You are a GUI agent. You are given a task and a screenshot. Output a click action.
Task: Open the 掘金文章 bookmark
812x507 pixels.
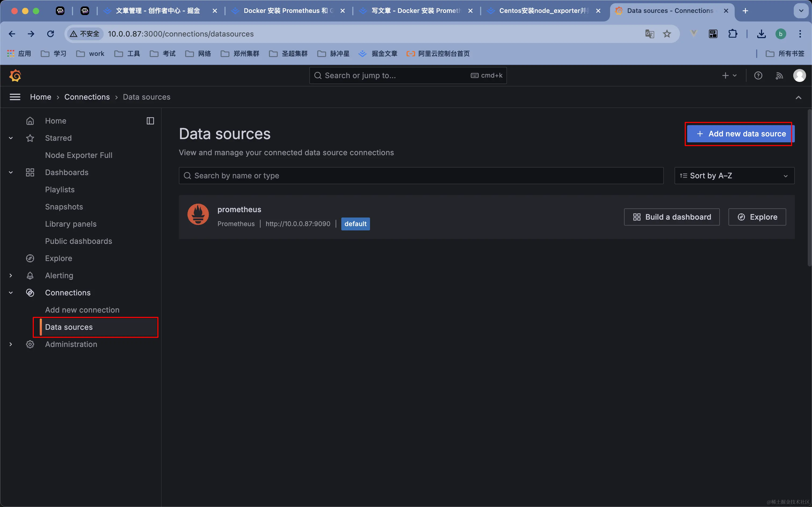(378, 54)
